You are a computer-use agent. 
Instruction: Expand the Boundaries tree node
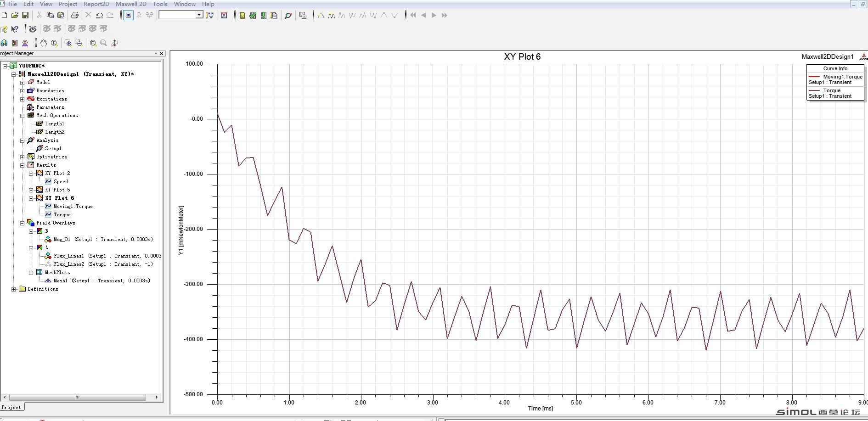(22, 91)
